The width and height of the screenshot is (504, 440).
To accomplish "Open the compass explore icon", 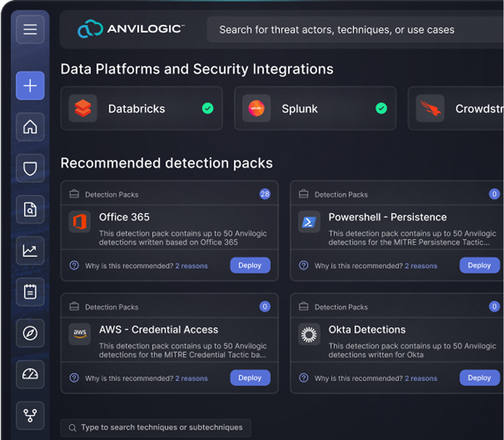I will pos(30,333).
